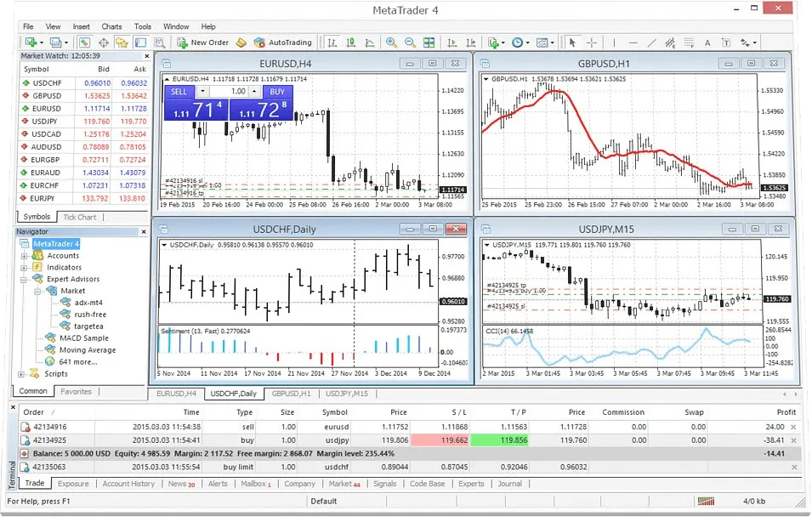Toggle the Terminal window icon
The height and width of the screenshot is (522, 812).
[x=140, y=43]
